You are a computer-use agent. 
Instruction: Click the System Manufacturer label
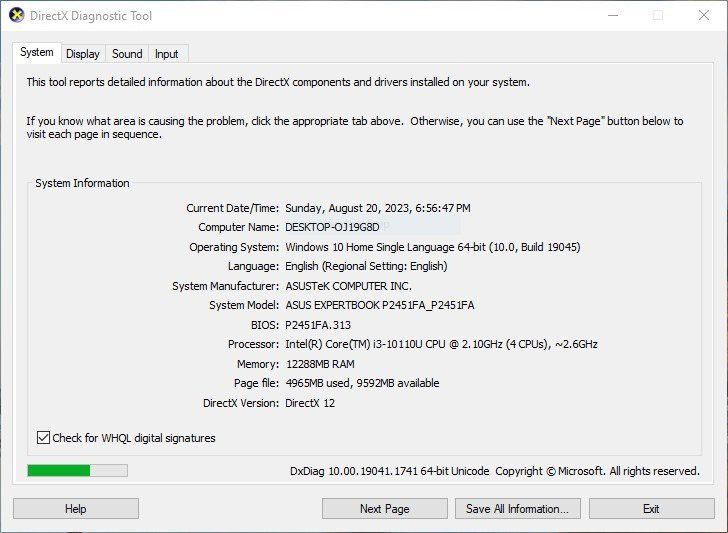coord(226,286)
